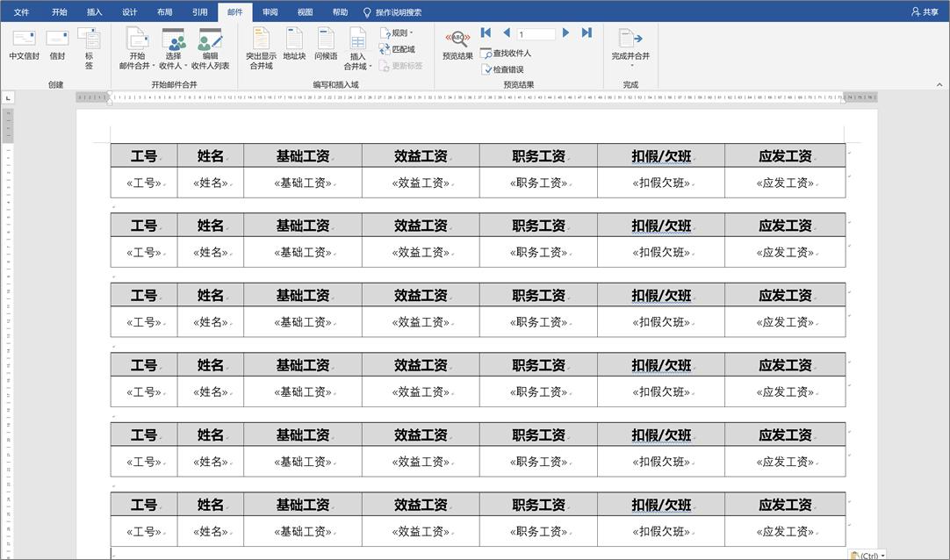Switch to the 审阅 (Review) ribbon tab
This screenshot has height=560, width=950.
(269, 11)
